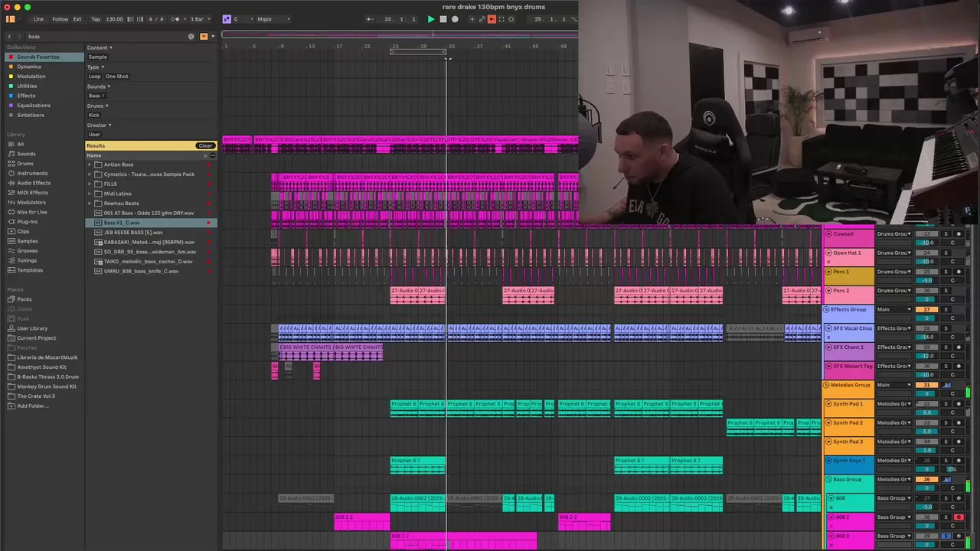Click the Tap tempo button

click(x=96, y=19)
